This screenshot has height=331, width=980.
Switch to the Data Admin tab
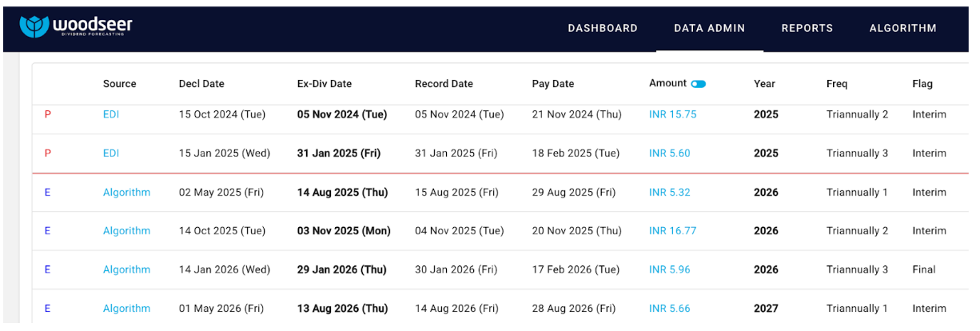point(709,28)
